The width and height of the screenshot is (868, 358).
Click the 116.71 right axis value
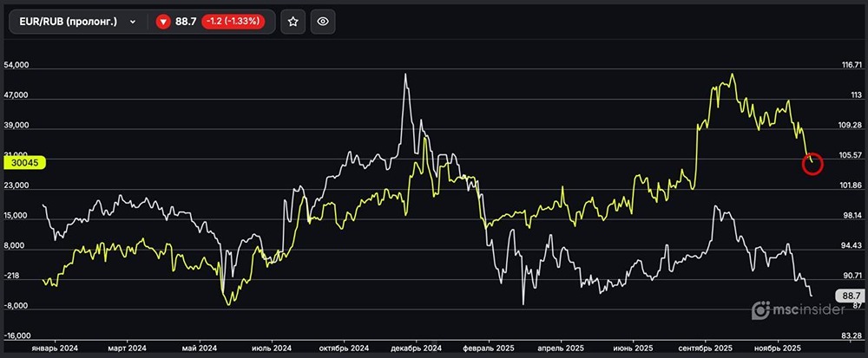(x=851, y=66)
